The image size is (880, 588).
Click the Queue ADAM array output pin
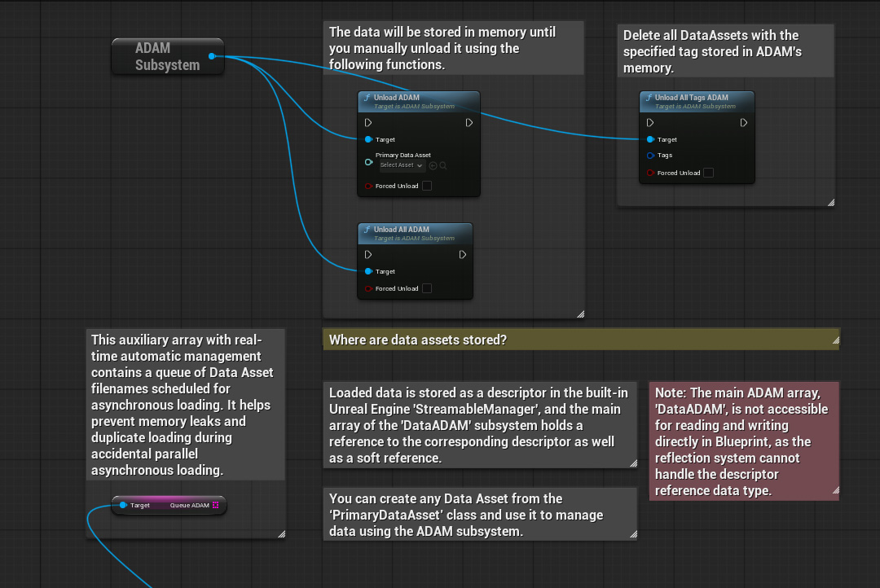pyautogui.click(x=215, y=506)
